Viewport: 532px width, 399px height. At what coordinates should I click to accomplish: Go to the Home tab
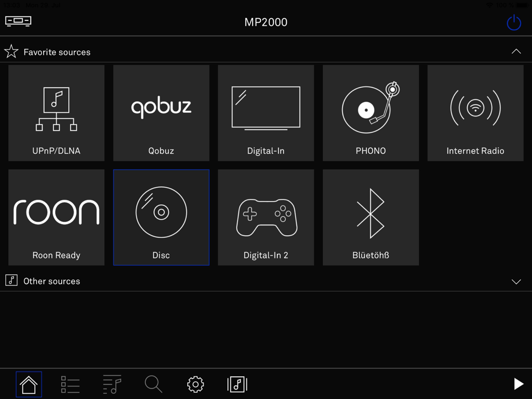29,385
